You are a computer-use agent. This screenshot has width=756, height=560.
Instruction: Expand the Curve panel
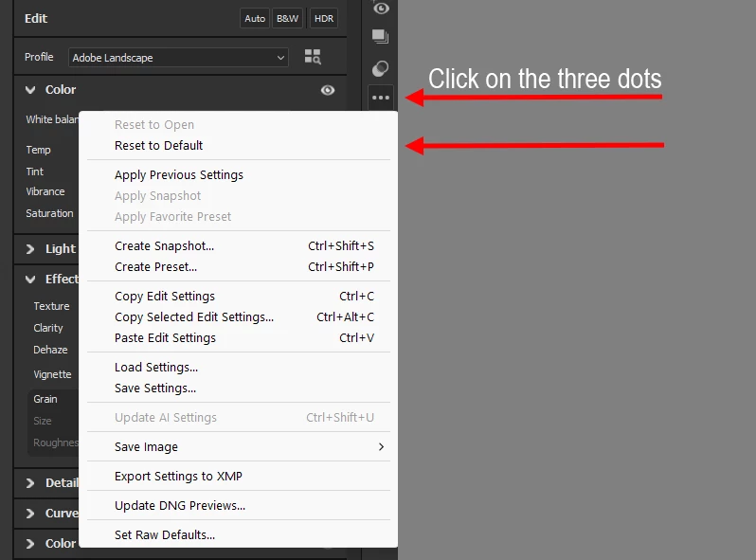[30, 514]
